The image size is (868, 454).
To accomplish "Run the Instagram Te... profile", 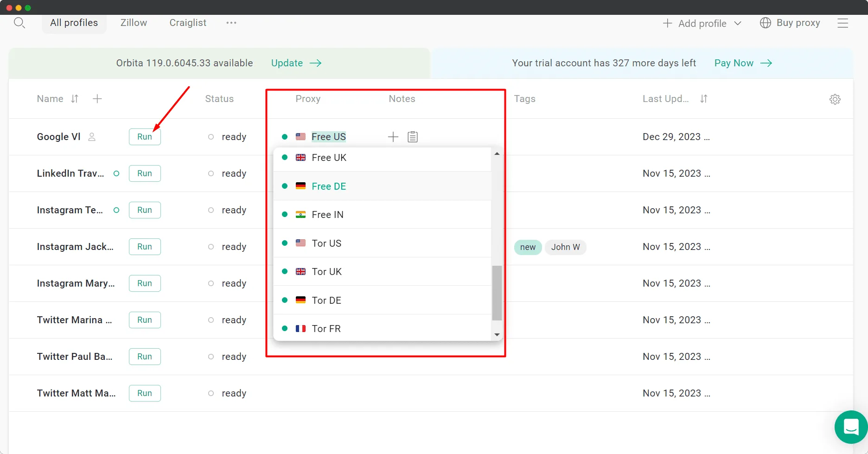I will [x=145, y=210].
